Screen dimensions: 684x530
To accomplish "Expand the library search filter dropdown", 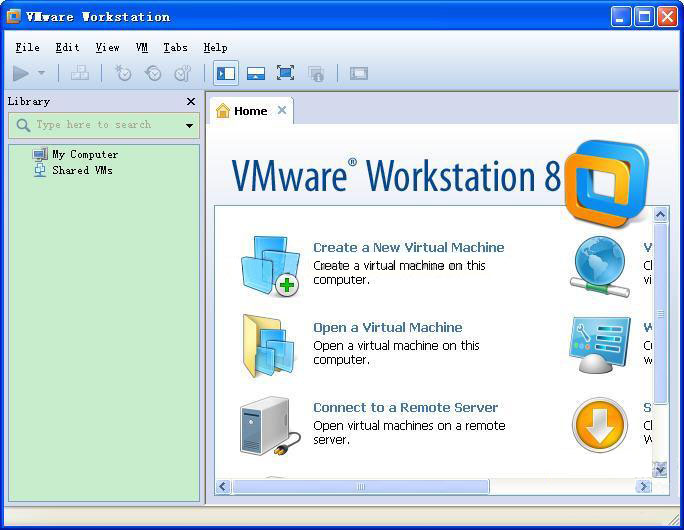I will pos(189,126).
